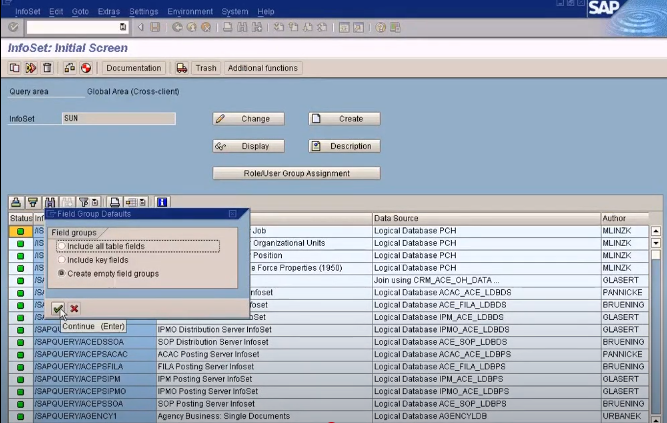Cancel the Field Group Defaults dialog with red X

[74, 309]
